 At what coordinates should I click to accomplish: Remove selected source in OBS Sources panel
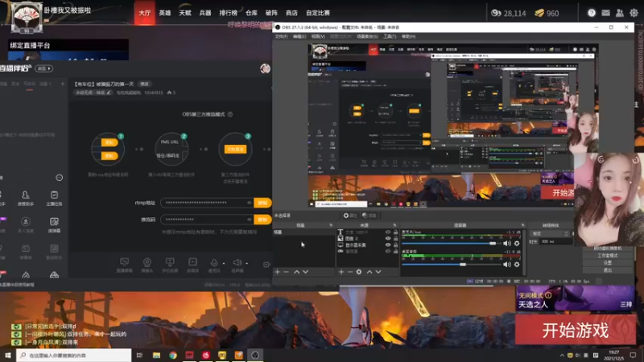(x=350, y=272)
